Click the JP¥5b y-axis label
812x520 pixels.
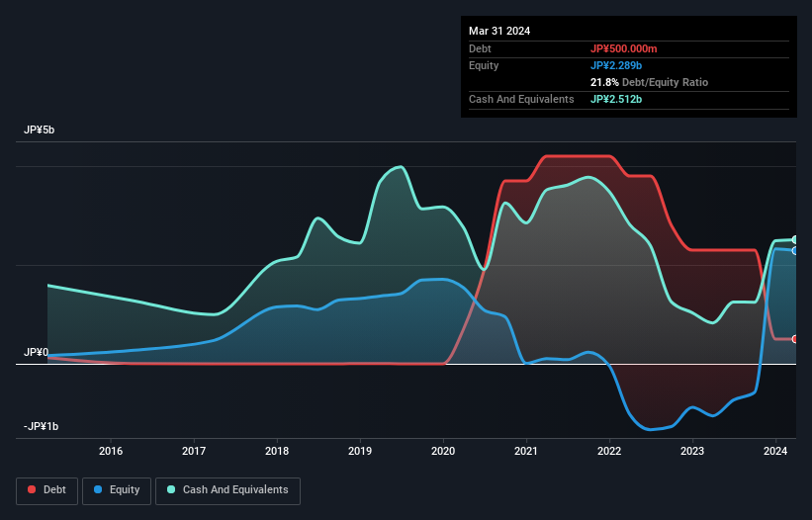tap(39, 130)
